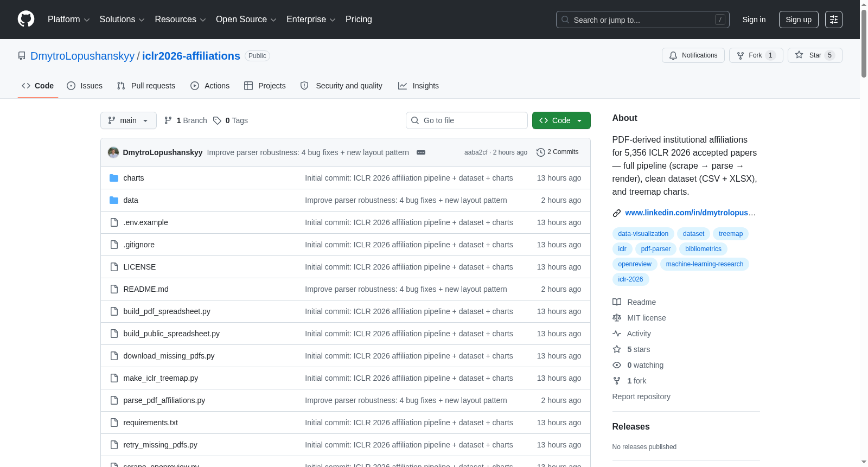Click the data folder icon

pos(114,200)
